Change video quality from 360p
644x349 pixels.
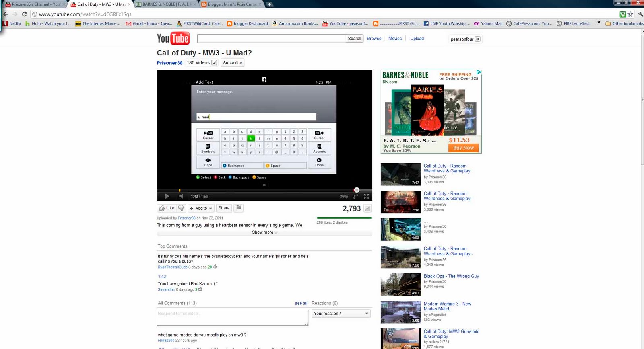point(344,197)
